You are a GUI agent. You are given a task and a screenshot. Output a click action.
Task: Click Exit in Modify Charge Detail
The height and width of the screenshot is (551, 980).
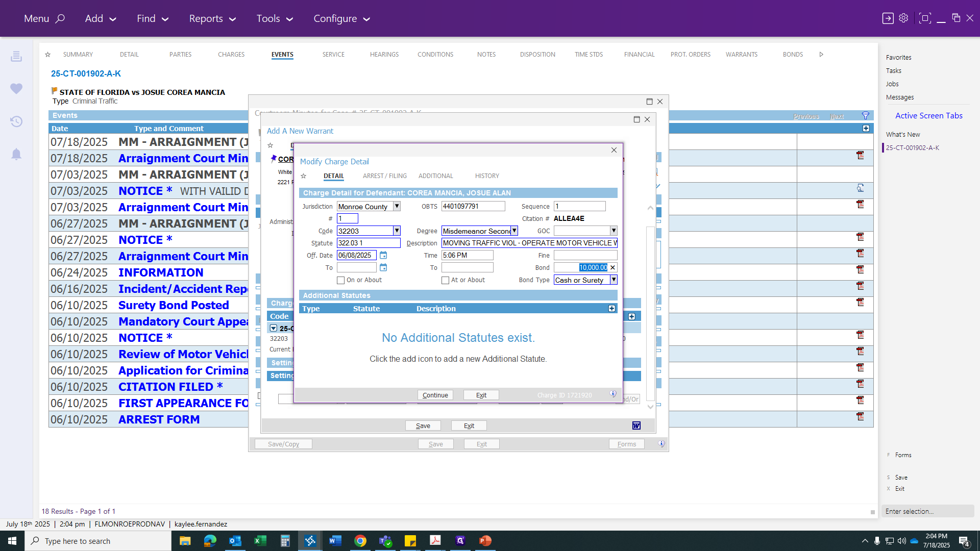[x=481, y=395]
